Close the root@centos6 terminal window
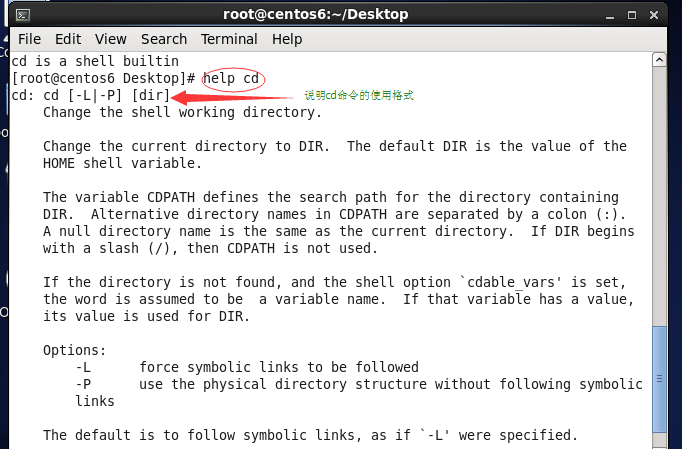Viewport: 682px width, 449px height. pyautogui.click(x=654, y=15)
